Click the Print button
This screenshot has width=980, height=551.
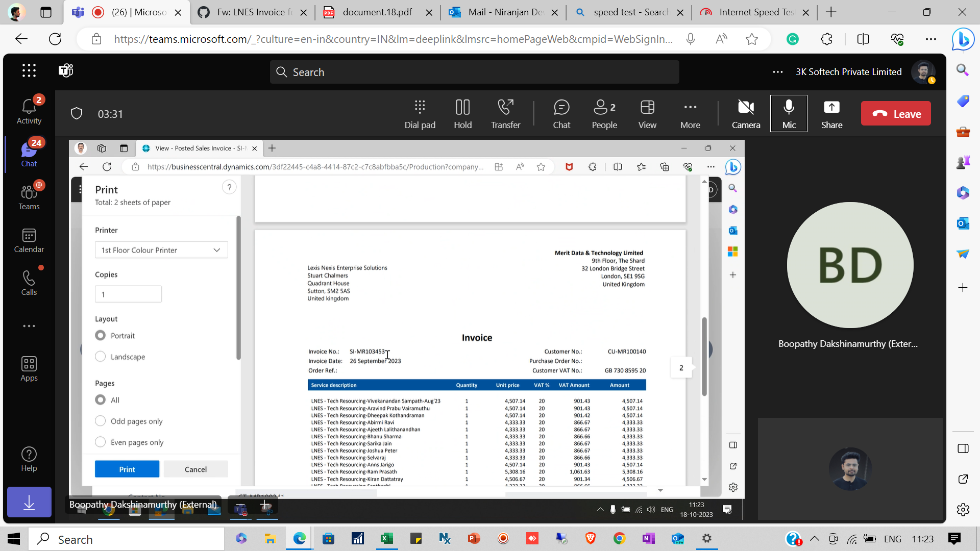tap(127, 469)
